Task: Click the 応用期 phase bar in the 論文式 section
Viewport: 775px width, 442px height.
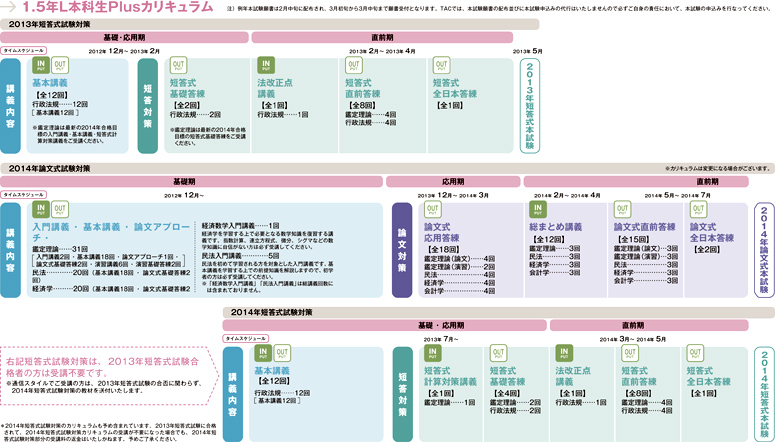Action: click(453, 182)
